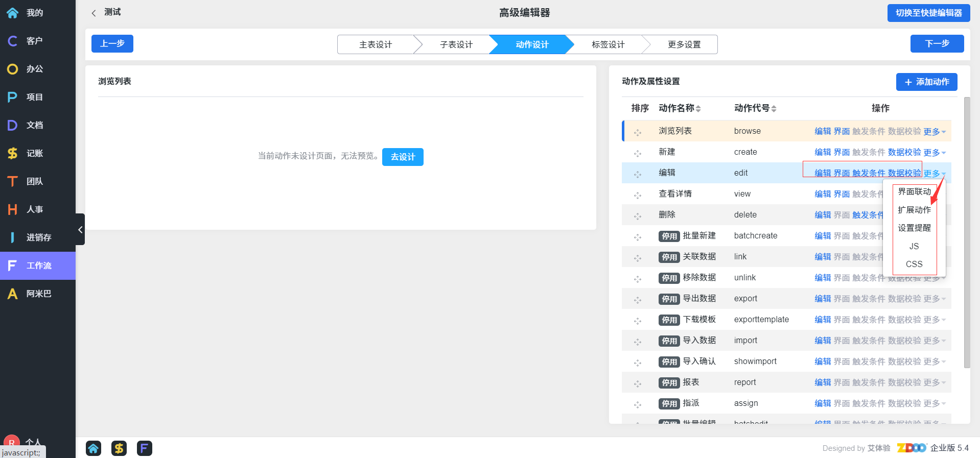Expand 更多 dropdown for 新建 row
Viewport: 980px width, 458px height.
pyautogui.click(x=935, y=153)
